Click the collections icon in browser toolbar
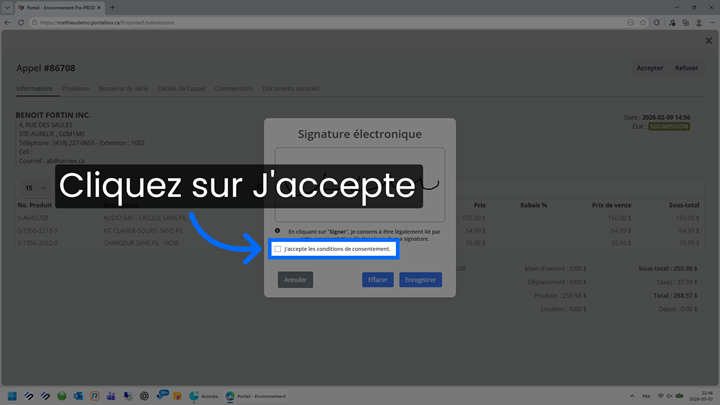720x405 pixels. click(686, 22)
